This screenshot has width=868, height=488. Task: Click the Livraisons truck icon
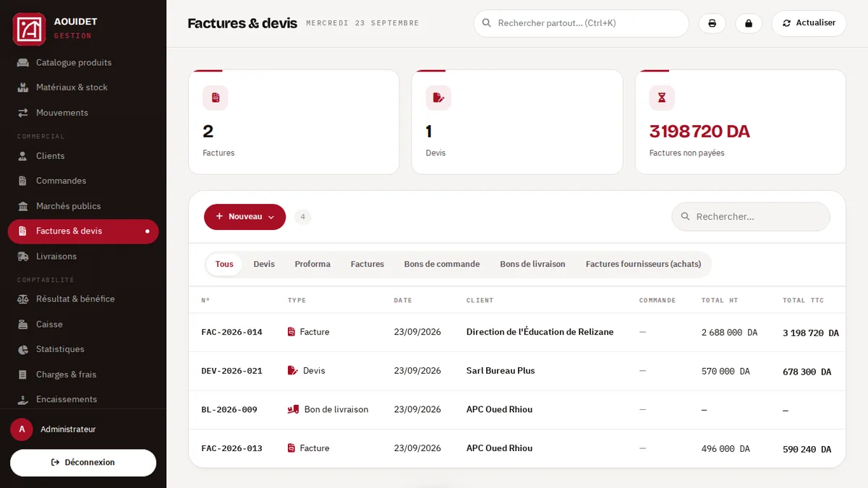(23, 257)
